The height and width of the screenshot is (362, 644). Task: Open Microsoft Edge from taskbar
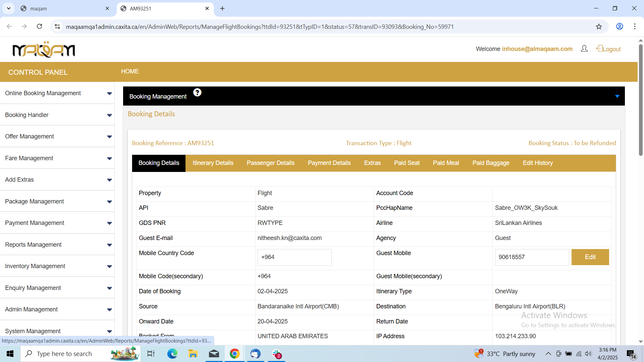(172, 354)
